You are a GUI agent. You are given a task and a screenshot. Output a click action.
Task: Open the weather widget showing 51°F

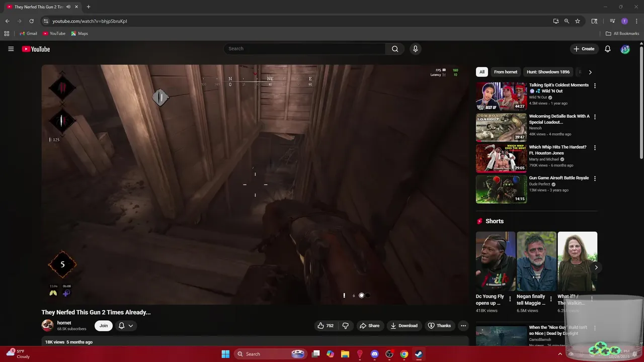tap(18, 354)
